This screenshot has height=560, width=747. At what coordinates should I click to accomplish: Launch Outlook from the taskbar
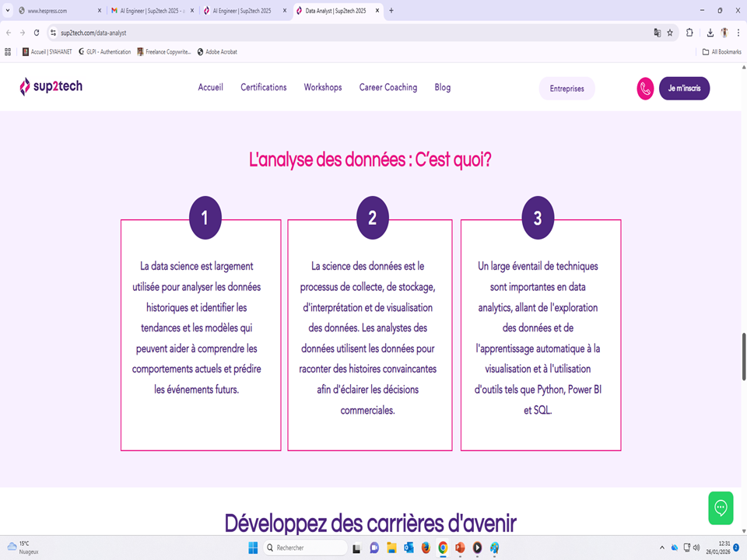[409, 548]
